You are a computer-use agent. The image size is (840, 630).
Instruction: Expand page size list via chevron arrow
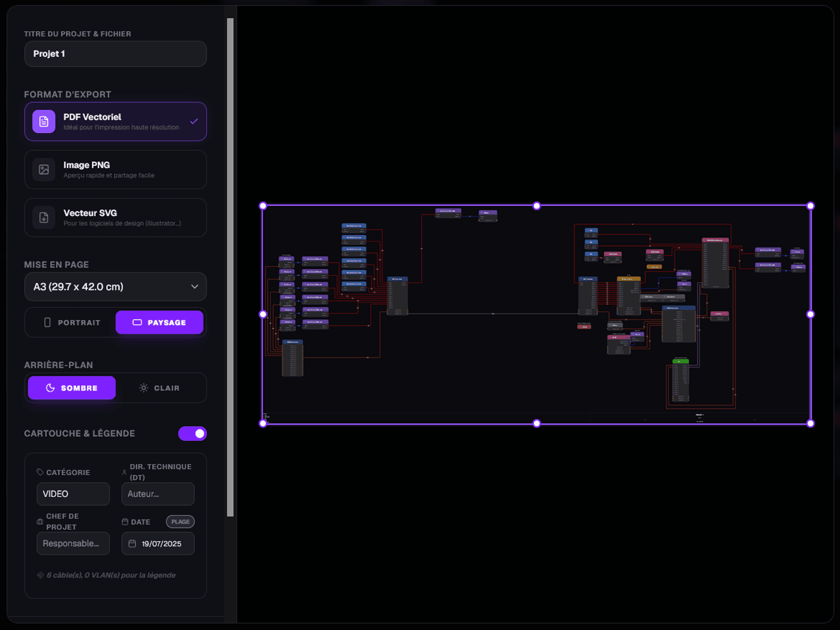tap(194, 287)
